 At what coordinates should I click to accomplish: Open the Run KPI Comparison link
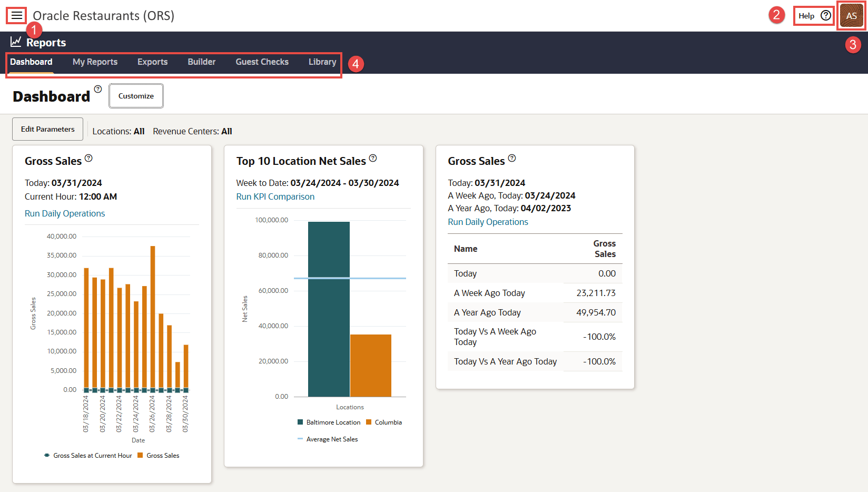(275, 196)
